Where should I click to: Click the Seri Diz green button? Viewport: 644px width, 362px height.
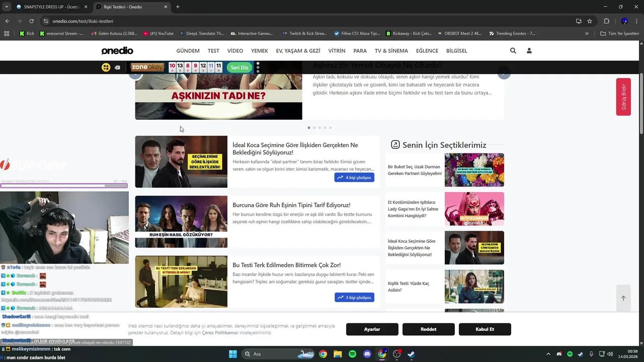[x=239, y=67]
